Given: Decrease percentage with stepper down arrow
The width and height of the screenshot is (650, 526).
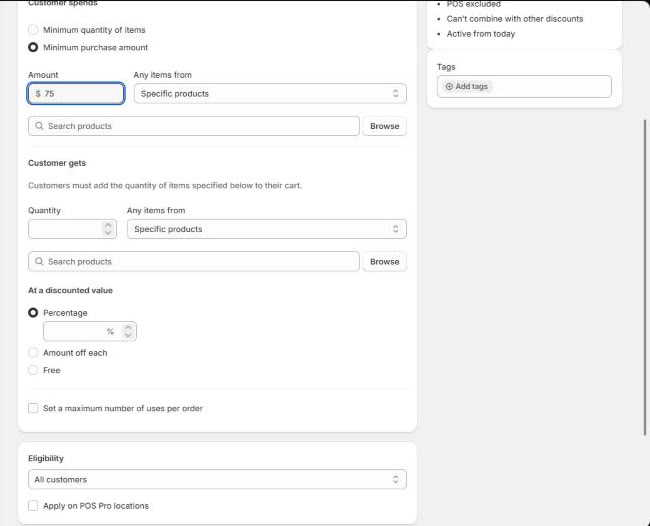Looking at the screenshot, I should coord(128,335).
